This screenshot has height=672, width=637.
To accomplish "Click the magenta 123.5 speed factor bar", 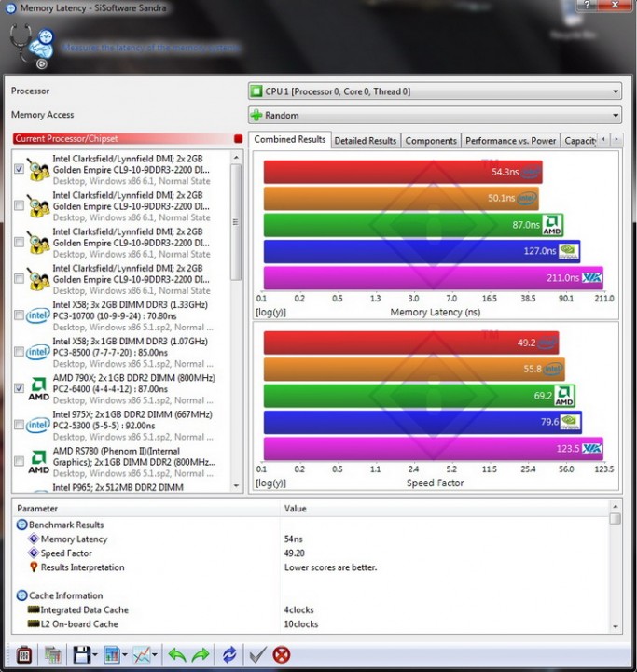I will click(x=433, y=449).
